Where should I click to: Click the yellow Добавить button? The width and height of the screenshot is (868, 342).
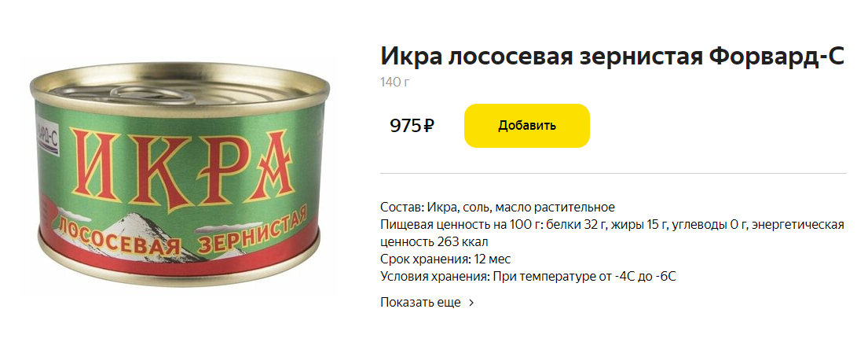click(526, 126)
